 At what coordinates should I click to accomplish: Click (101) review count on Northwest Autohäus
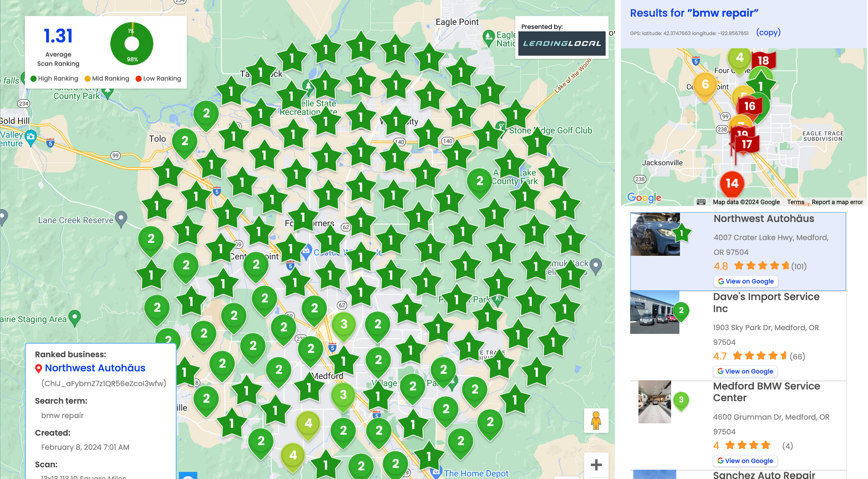[799, 266]
